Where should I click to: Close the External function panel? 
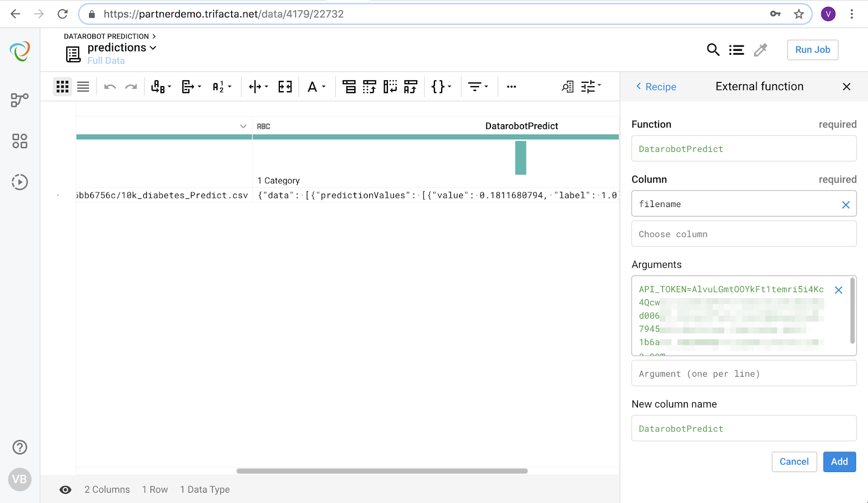click(x=846, y=87)
